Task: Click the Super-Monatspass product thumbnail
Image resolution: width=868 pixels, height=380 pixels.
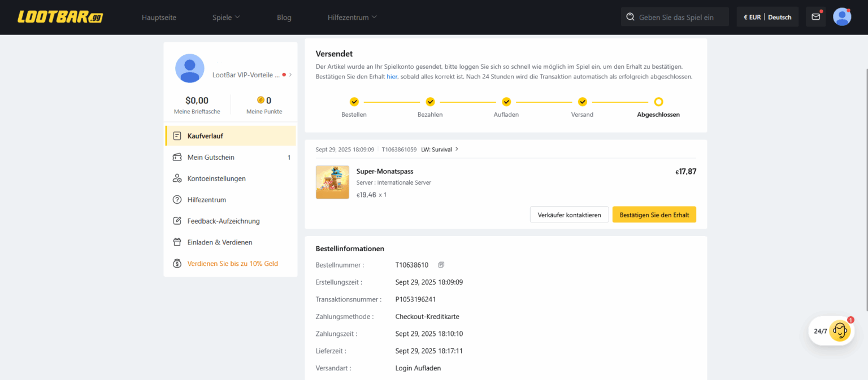Action: pyautogui.click(x=332, y=182)
